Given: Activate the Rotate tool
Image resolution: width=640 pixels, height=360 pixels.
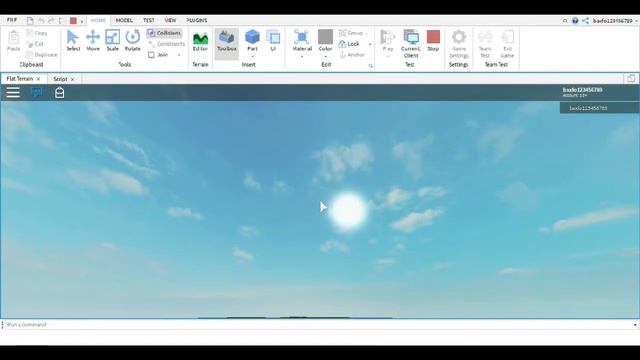Looking at the screenshot, I should tap(133, 40).
